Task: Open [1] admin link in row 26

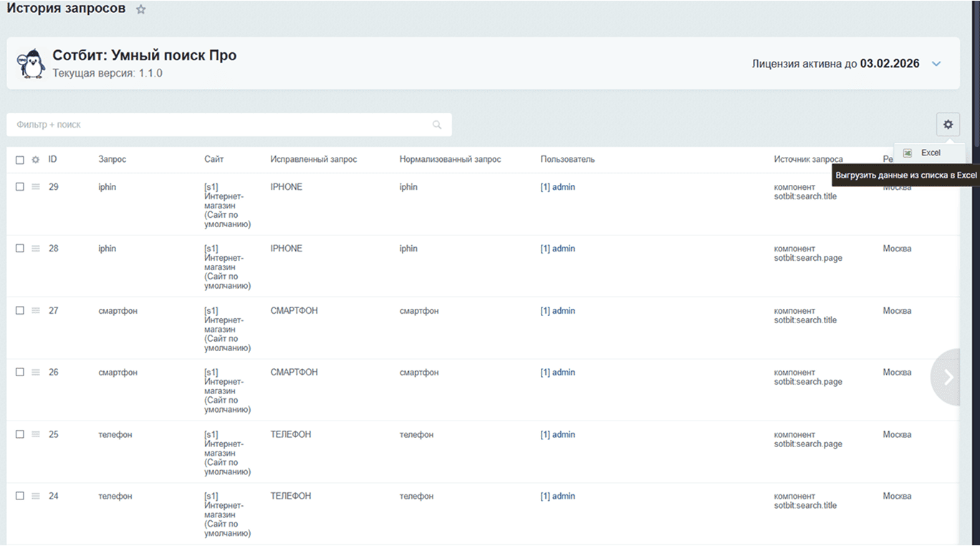Action: [x=557, y=373]
